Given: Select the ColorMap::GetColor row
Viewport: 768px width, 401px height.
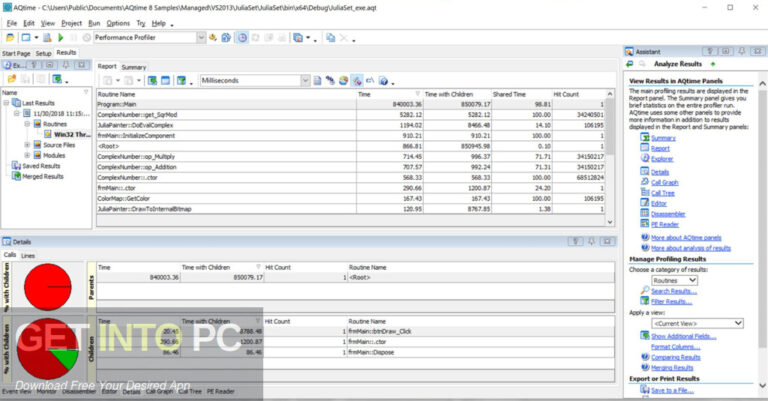Looking at the screenshot, I should [x=351, y=198].
